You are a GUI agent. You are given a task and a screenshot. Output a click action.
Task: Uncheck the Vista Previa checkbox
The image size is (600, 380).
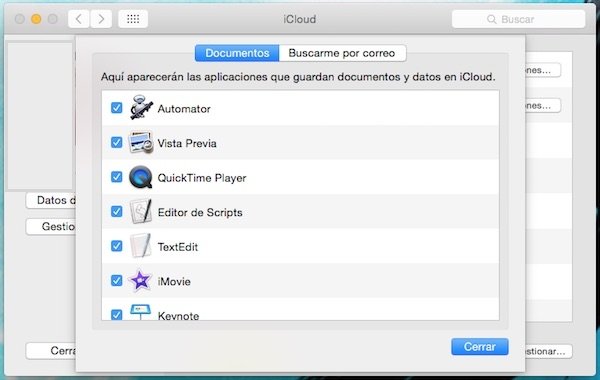point(116,142)
